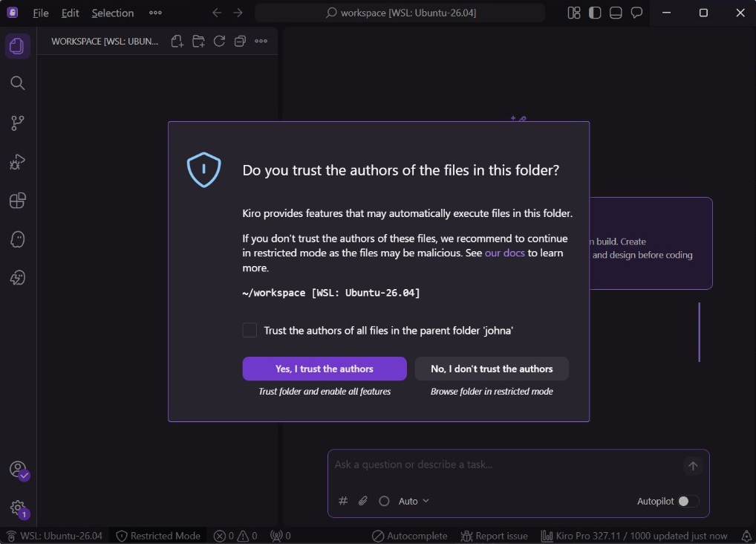Send the chat message arrow
The image size is (756, 544).
tap(693, 466)
